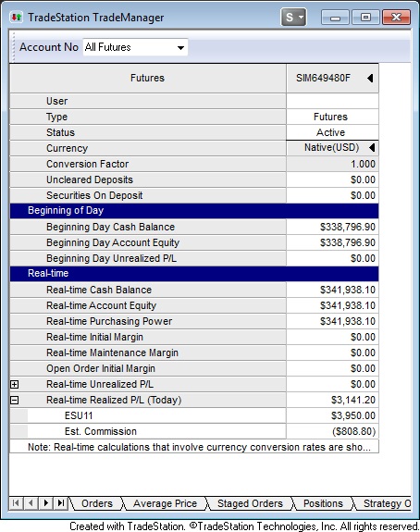420x532 pixels.
Task: Click the Beginning Day Account Equity value $338,796.90
Action: (348, 242)
